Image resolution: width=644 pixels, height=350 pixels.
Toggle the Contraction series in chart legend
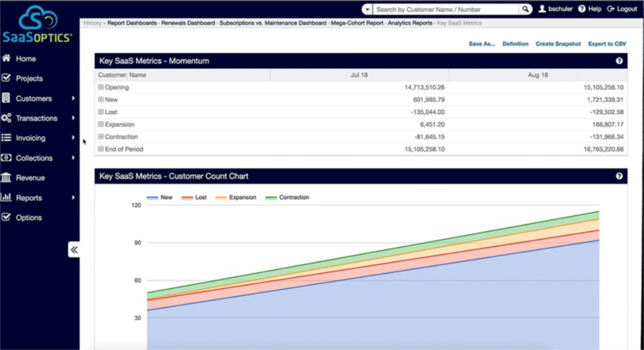[287, 198]
